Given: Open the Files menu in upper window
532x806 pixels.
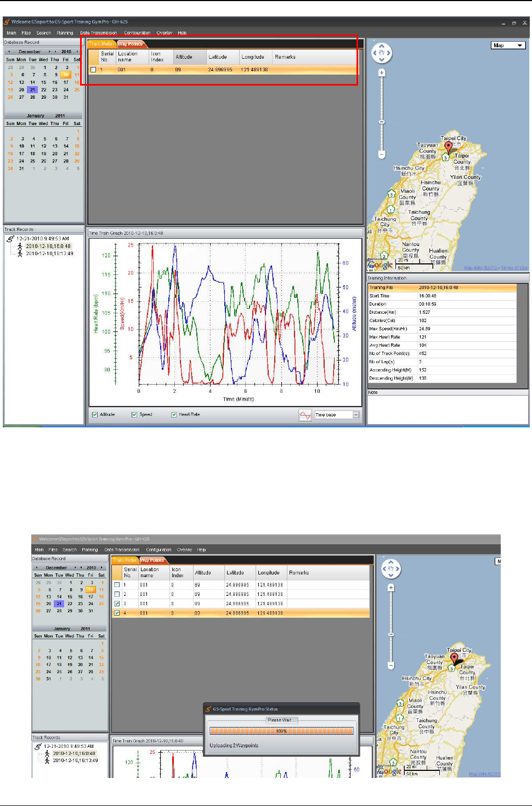Looking at the screenshot, I should [26, 33].
